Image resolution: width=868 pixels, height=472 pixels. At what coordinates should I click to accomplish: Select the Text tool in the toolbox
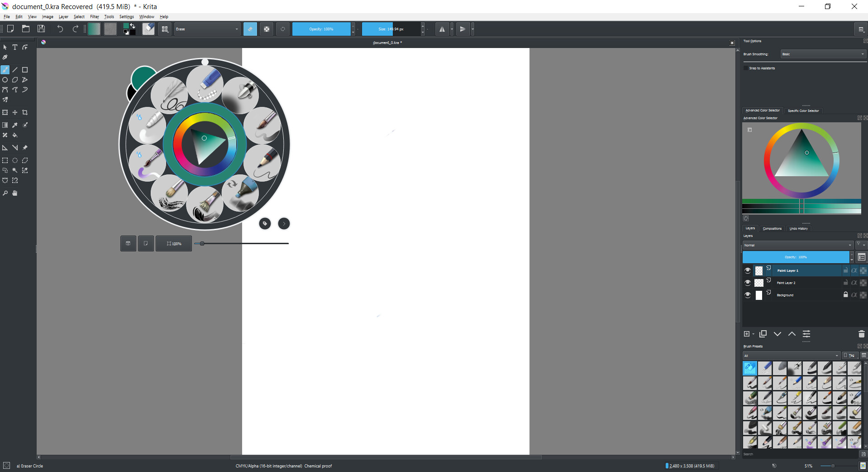[15, 47]
